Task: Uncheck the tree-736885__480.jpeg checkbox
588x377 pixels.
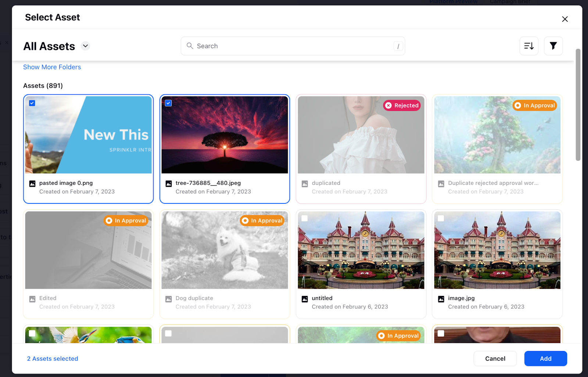Action: tap(168, 103)
